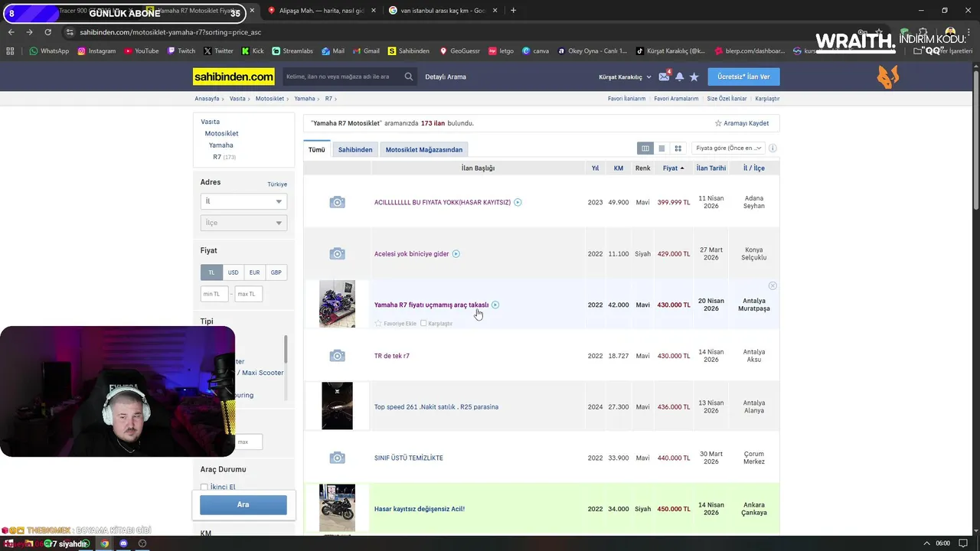Open new browser tab with plus
This screenshot has height=551, width=980.
pos(513,11)
